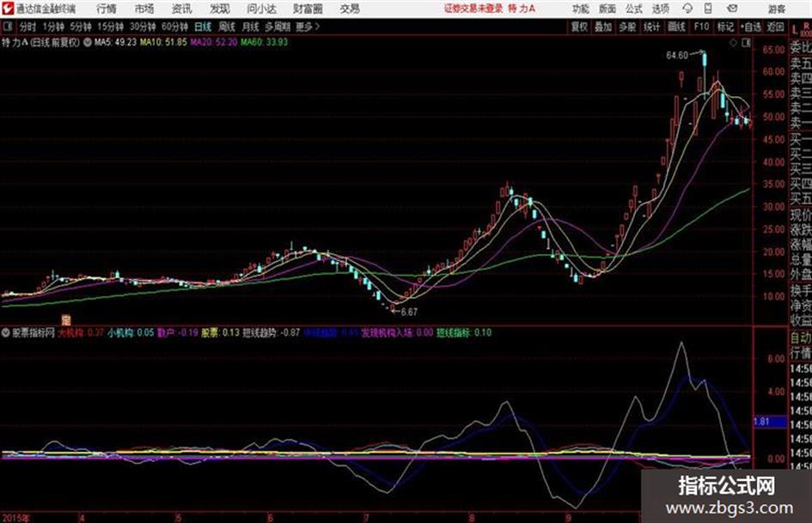Click the mobile phone icon
Screen dimensions: 812x523
point(708,9)
